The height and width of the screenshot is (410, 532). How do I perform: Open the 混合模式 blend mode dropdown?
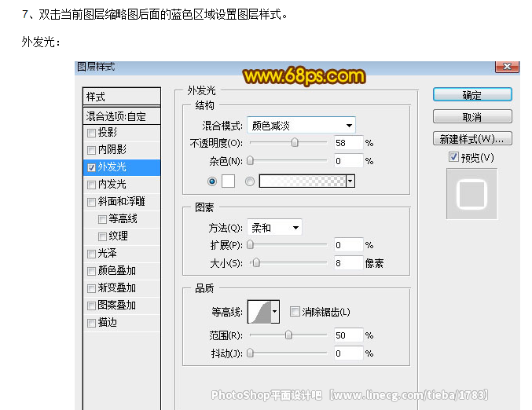pyautogui.click(x=301, y=125)
